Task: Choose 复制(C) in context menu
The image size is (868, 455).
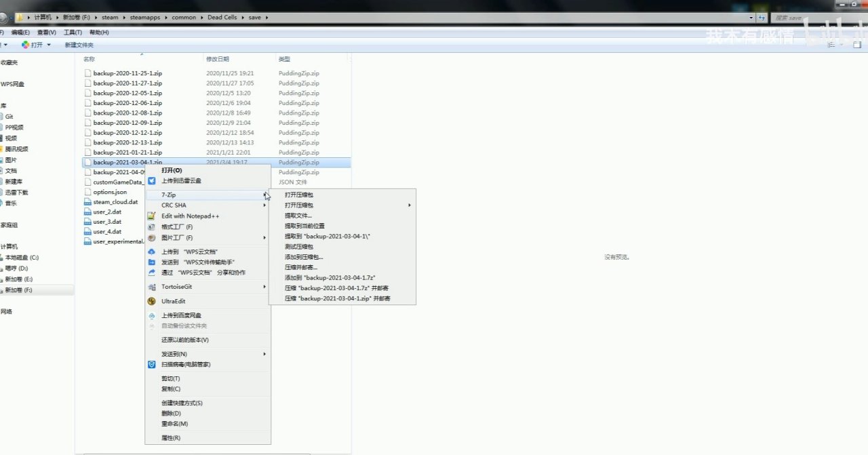Action: click(x=208, y=389)
